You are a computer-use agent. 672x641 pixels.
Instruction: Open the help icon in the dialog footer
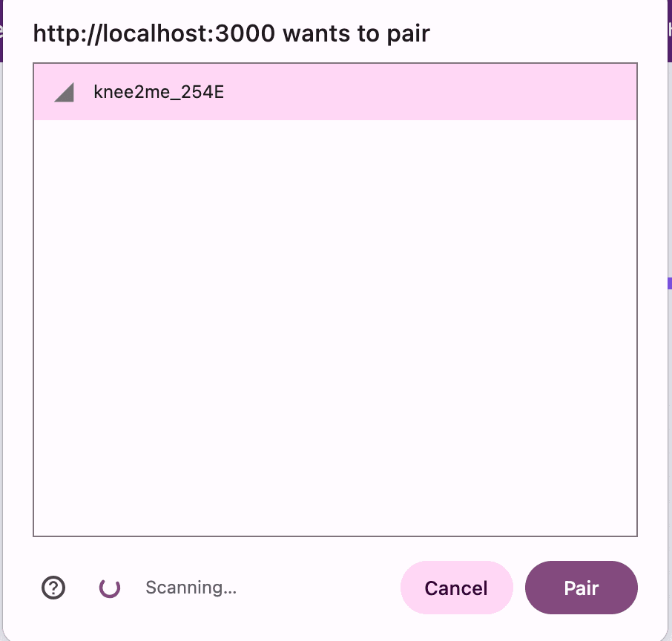[x=53, y=588]
